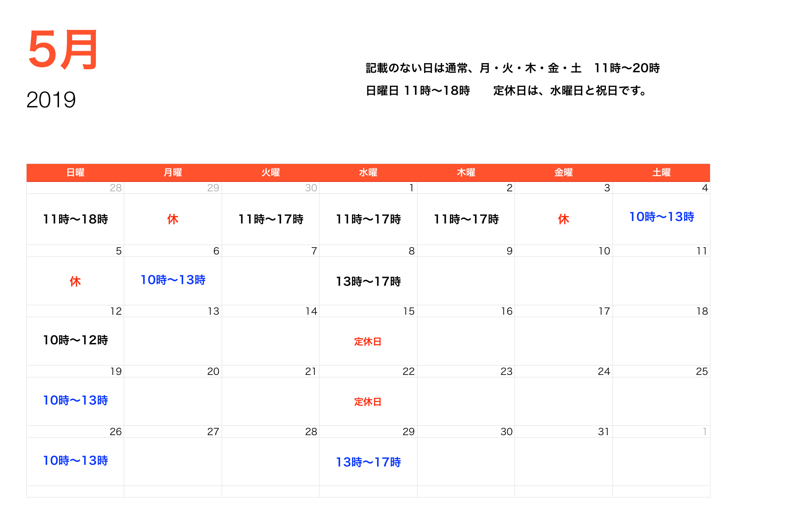The image size is (812, 529).
Task: Select the 土曜 column header
Action: (x=662, y=173)
